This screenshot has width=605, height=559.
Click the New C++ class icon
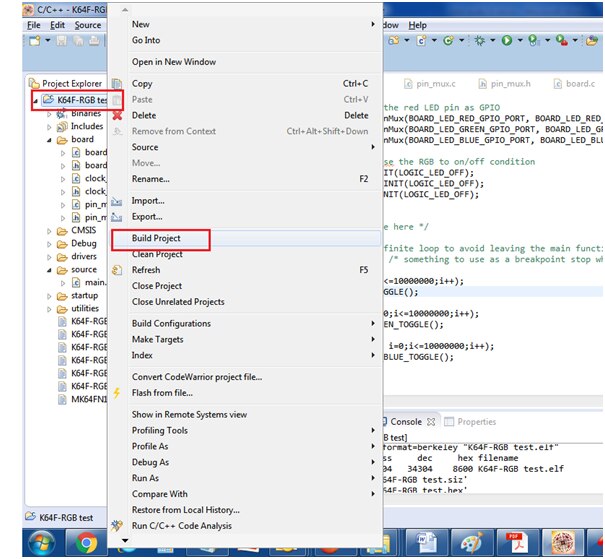[448, 41]
